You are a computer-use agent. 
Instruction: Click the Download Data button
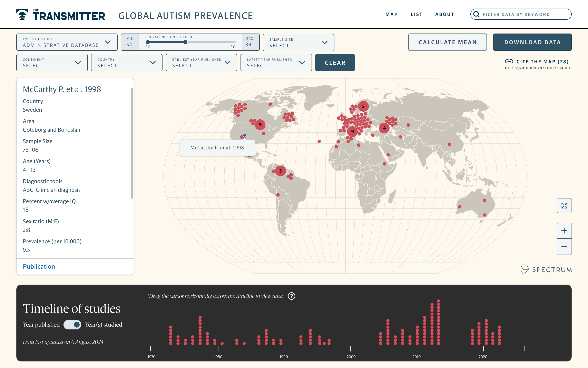[532, 42]
